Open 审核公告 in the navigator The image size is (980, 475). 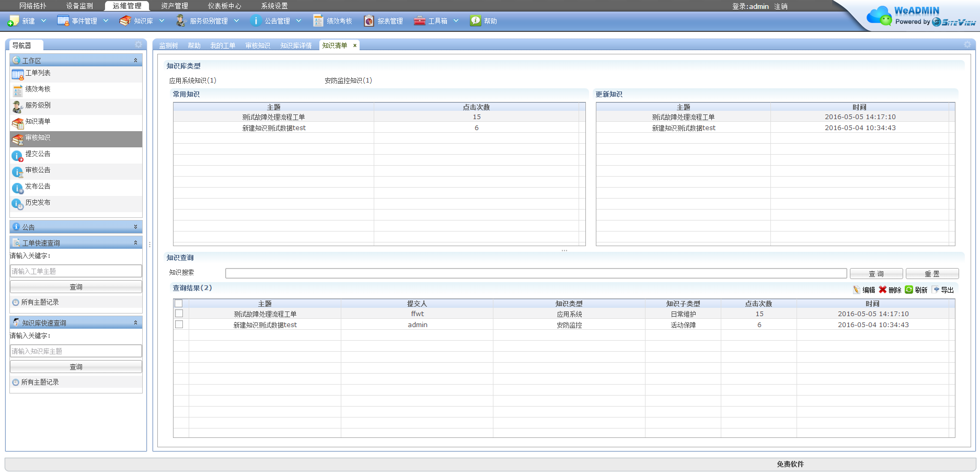coord(76,171)
